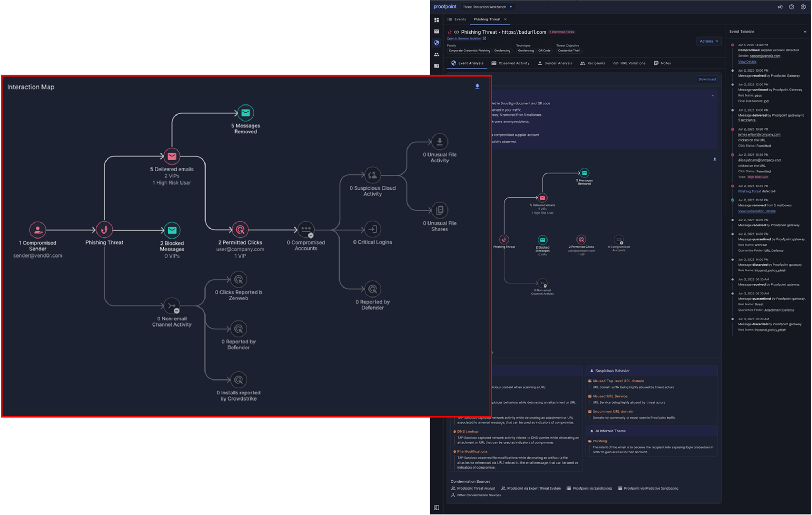Click the help question mark icon
This screenshot has width=812, height=515.
pos(792,7)
